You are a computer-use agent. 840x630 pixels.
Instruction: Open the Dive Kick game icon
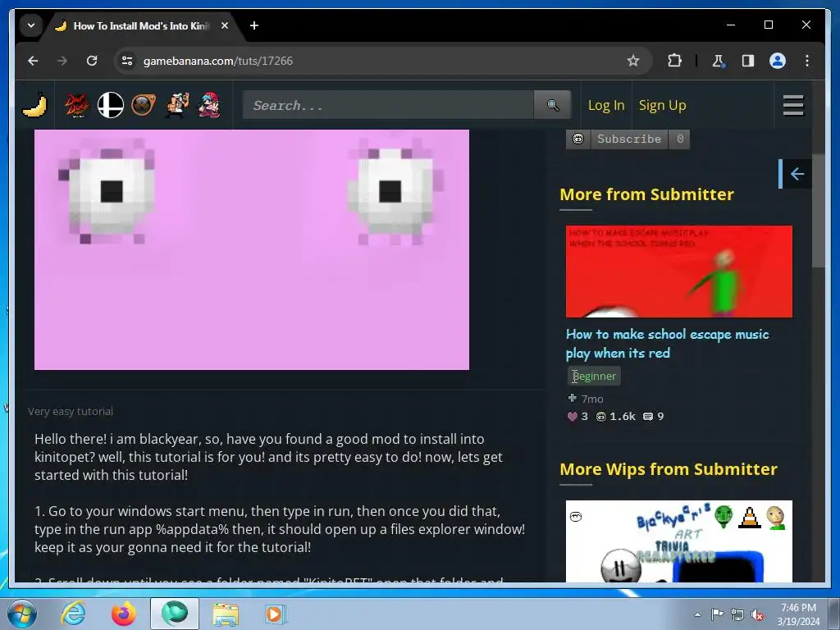tap(77, 105)
